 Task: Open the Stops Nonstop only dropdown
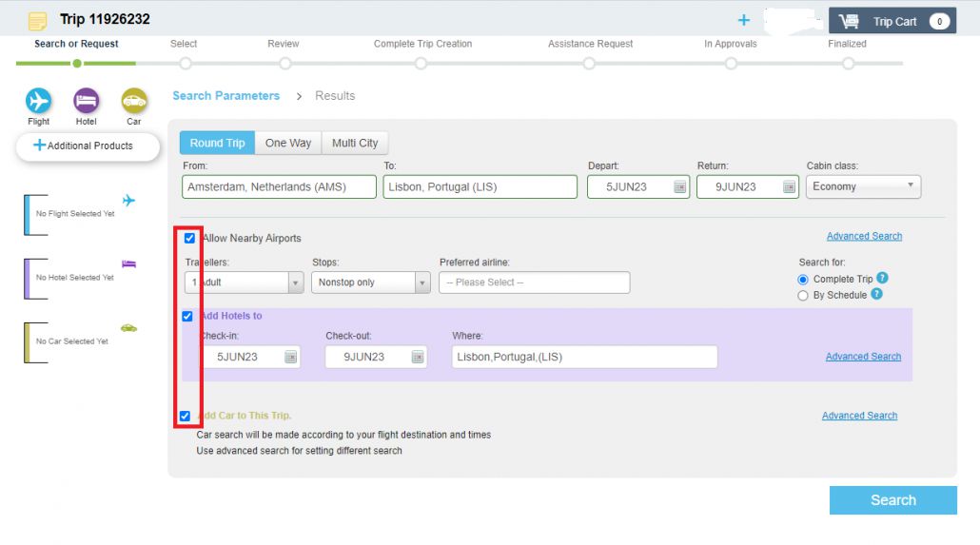point(371,282)
